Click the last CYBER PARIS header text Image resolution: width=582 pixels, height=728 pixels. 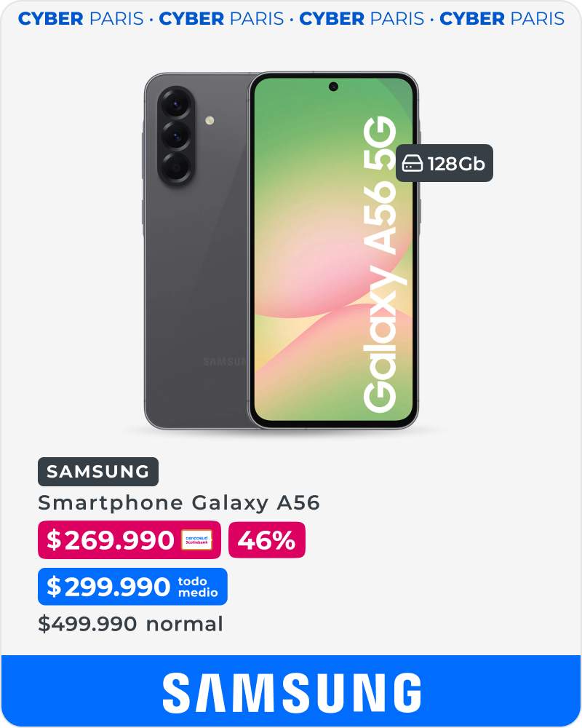coord(502,19)
